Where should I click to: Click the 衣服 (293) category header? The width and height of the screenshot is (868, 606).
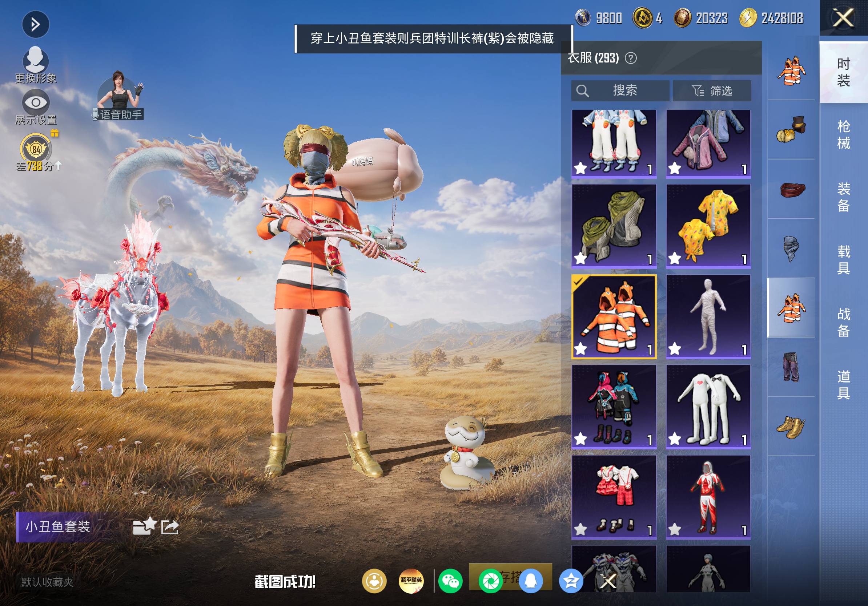594,58
